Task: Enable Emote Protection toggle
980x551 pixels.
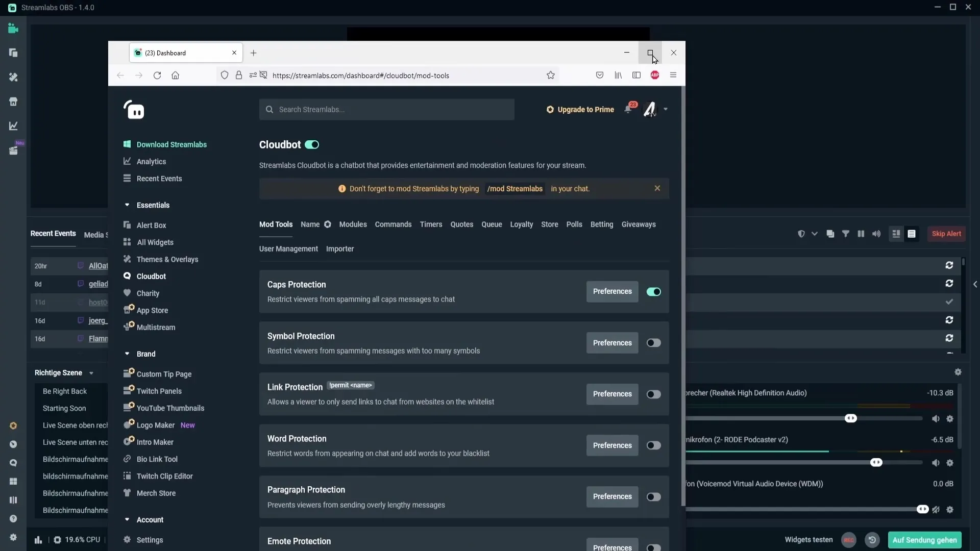Action: coord(654,547)
